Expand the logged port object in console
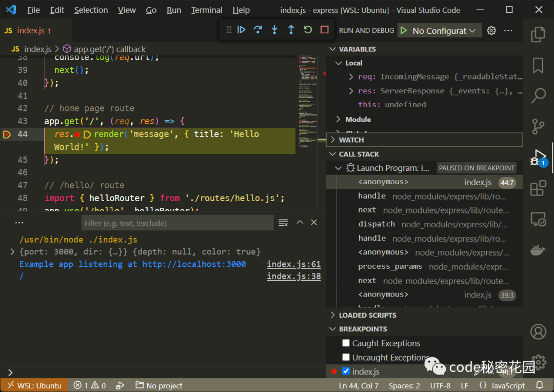 pyautogui.click(x=12, y=252)
